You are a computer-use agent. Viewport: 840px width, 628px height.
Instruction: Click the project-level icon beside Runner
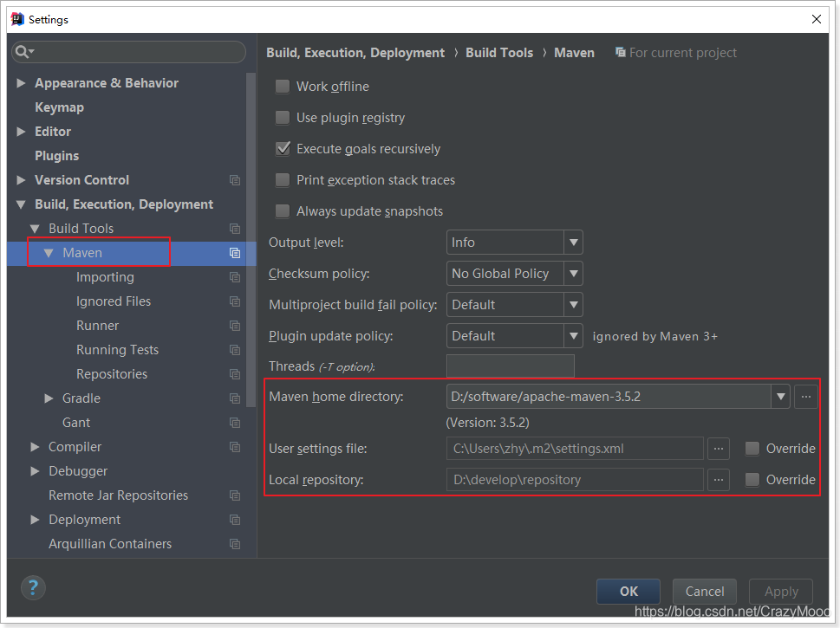click(x=235, y=326)
